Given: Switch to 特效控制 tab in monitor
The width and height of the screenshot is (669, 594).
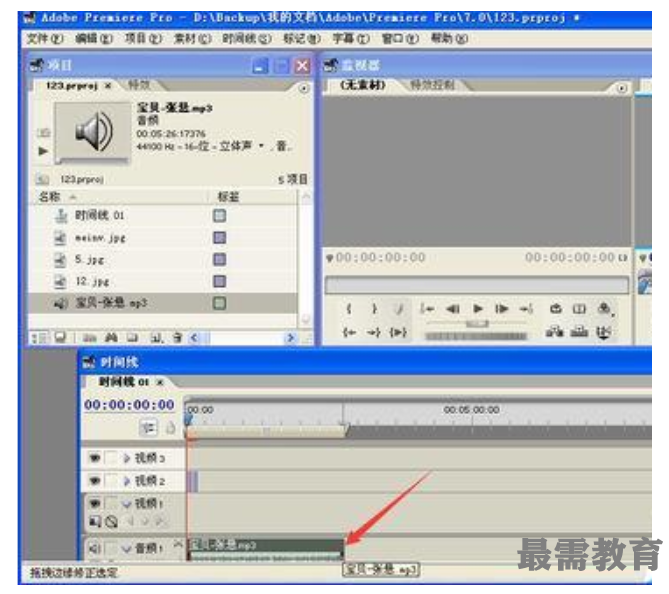Looking at the screenshot, I should coord(432,85).
